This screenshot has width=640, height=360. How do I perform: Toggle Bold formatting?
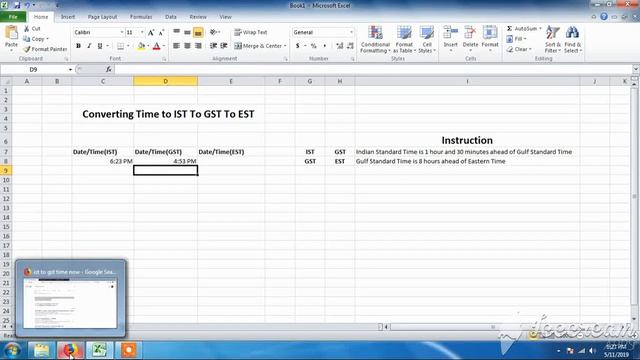(x=78, y=46)
